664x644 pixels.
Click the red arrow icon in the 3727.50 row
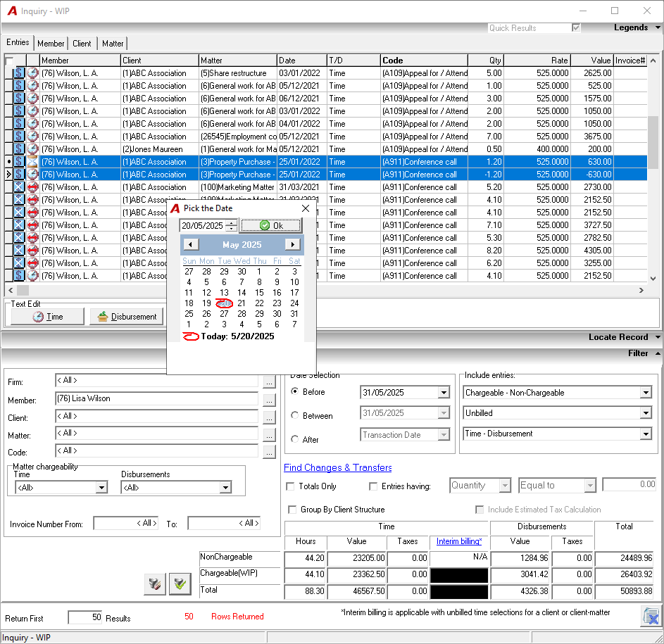[32, 225]
